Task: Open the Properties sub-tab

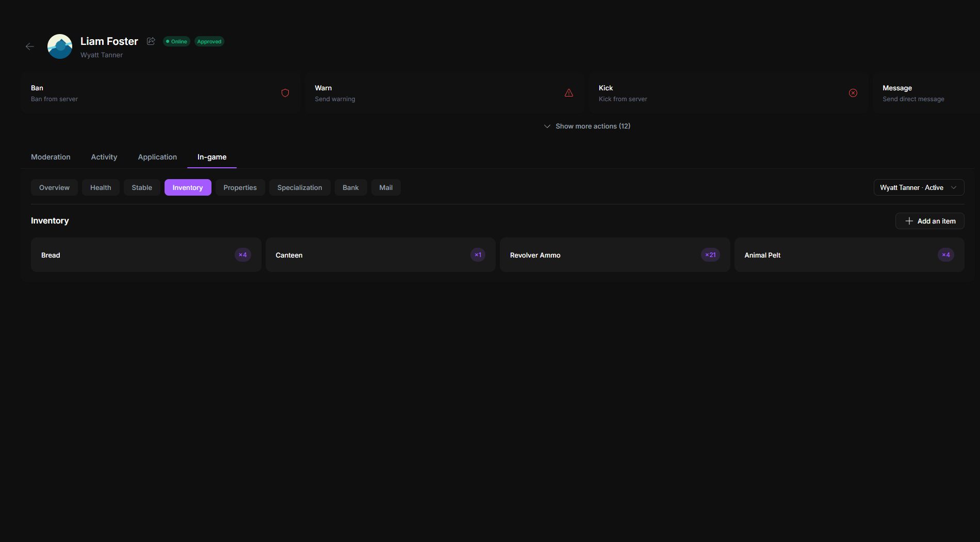Action: tap(240, 187)
